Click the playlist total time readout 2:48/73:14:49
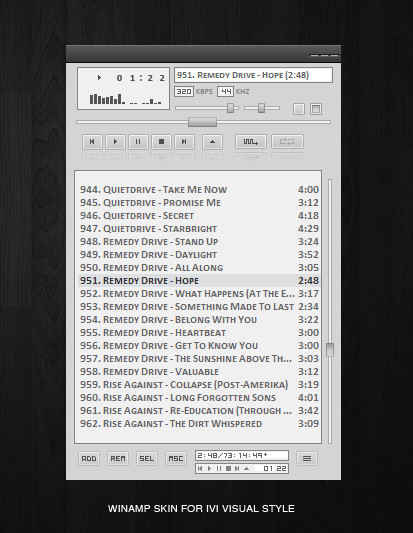413x533 pixels. pos(242,455)
